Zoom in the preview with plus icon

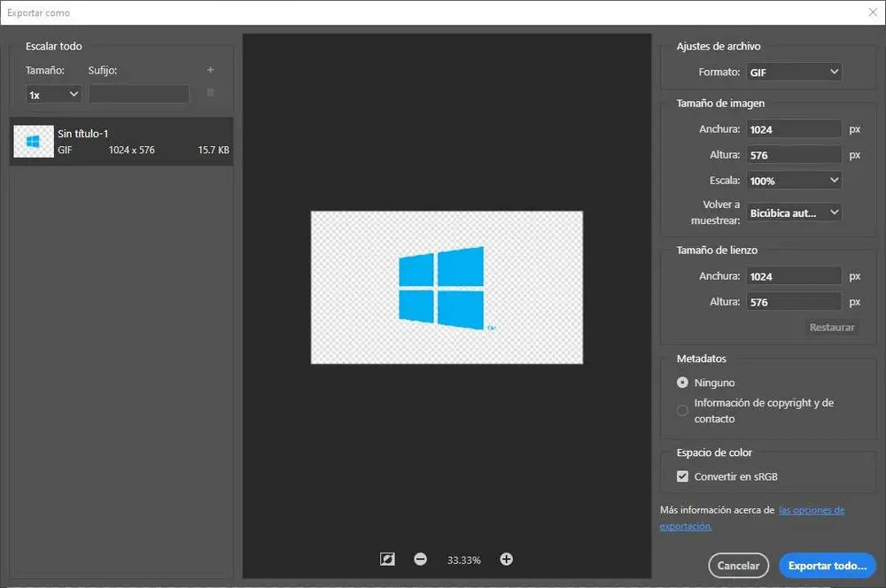click(506, 559)
